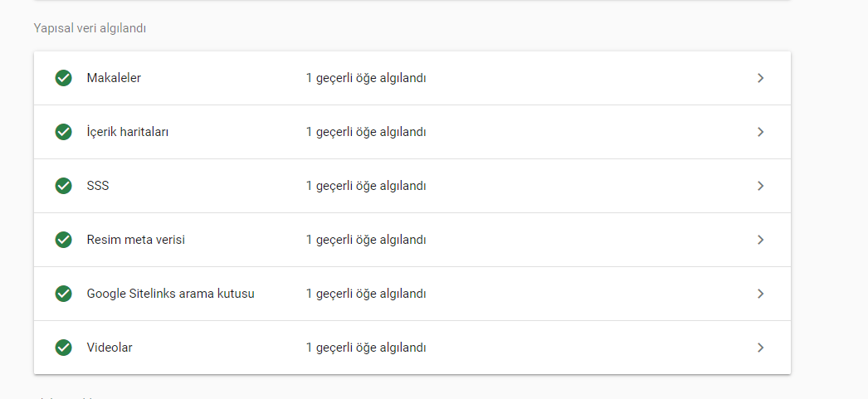Expand Videolar details using the chevron
This screenshot has width=868, height=399.
[x=761, y=348]
